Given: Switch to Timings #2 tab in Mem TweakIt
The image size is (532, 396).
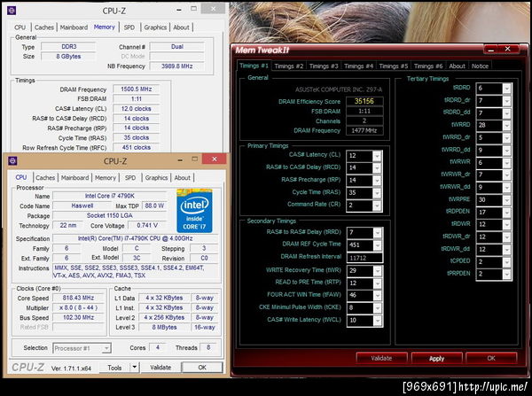Looking at the screenshot, I should [x=289, y=66].
